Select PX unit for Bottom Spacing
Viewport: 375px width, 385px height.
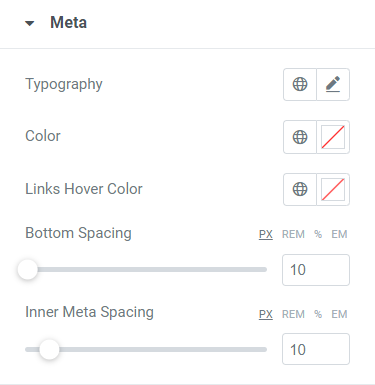click(x=266, y=234)
